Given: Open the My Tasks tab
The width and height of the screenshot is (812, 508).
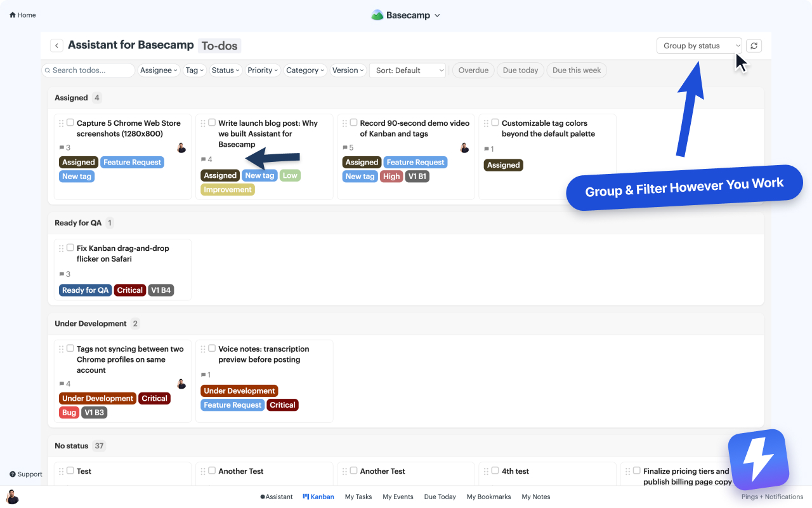Looking at the screenshot, I should pos(358,497).
